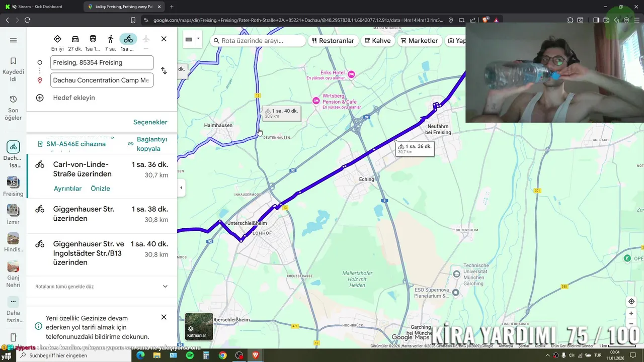Reload the current page

point(27,20)
